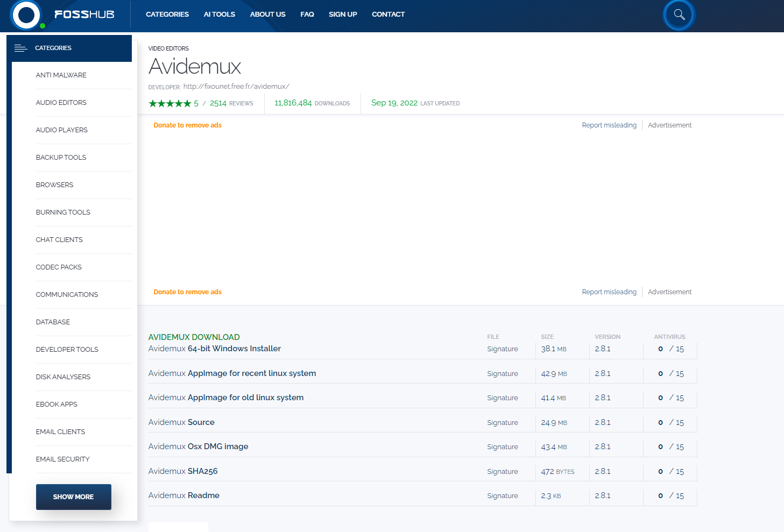This screenshot has height=532, width=784.
Task: Select AUDIO PLAYERS category
Action: (62, 130)
